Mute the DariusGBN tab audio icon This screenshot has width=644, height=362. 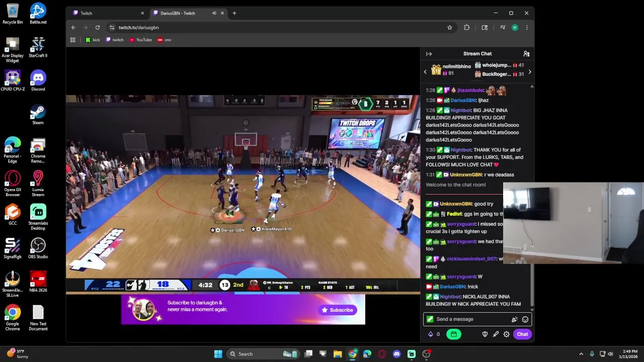click(x=214, y=13)
